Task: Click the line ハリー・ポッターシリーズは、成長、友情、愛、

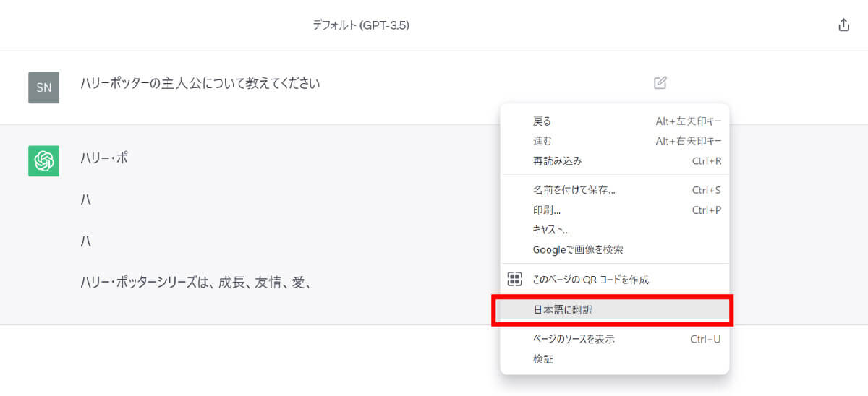Action: [195, 282]
